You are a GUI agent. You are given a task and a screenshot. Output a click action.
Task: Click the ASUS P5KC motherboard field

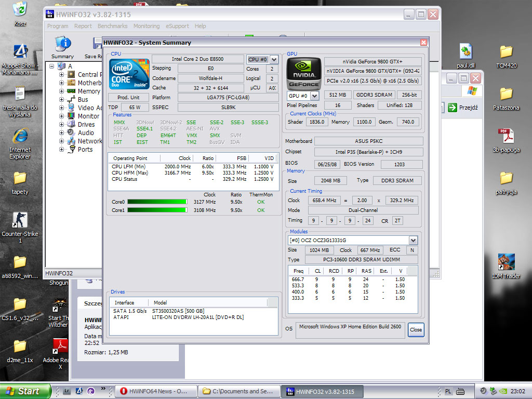[x=369, y=141]
